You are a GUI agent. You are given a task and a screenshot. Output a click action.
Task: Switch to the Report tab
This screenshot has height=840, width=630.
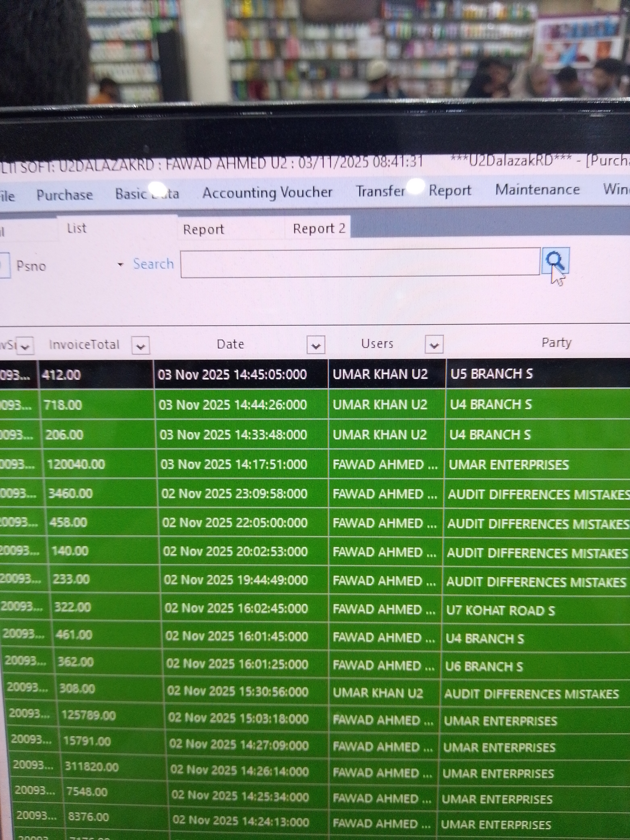pos(204,229)
